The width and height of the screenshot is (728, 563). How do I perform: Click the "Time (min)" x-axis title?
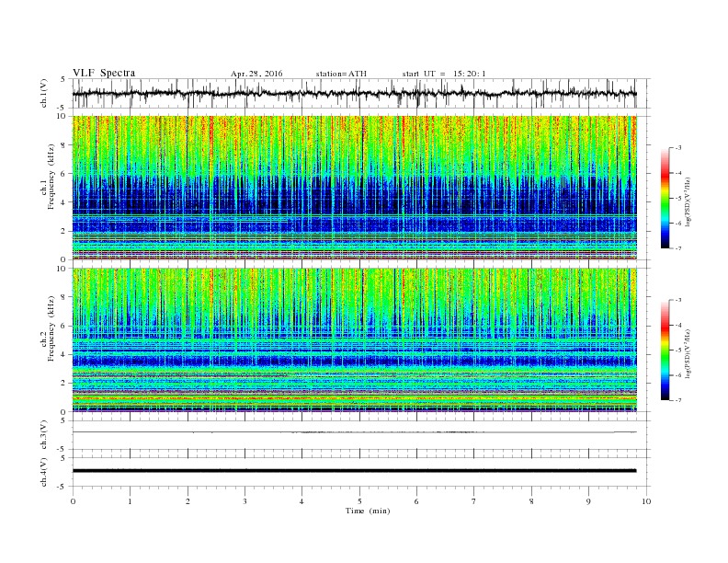click(x=368, y=511)
